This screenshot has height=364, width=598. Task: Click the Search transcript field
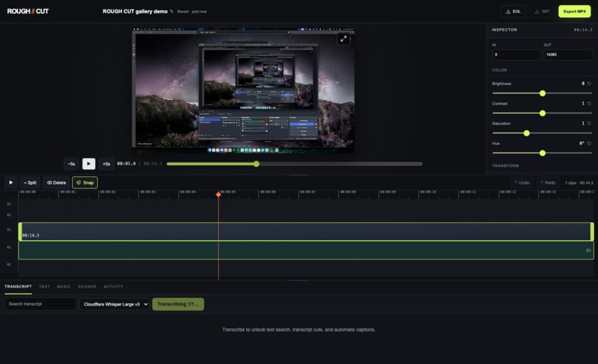coord(40,304)
